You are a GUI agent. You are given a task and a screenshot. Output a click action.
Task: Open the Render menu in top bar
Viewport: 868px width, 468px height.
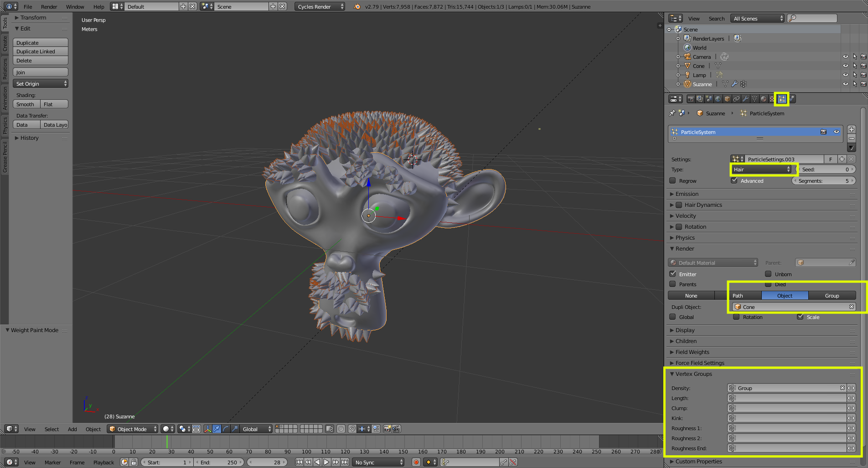(49, 6)
